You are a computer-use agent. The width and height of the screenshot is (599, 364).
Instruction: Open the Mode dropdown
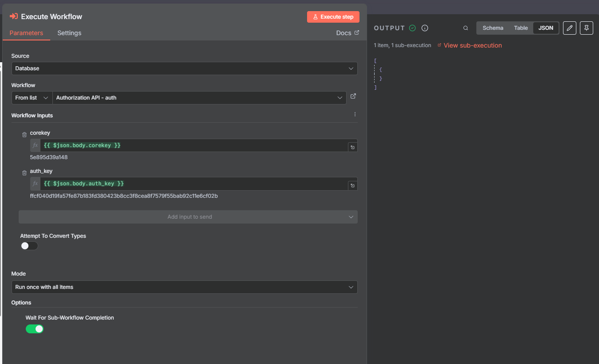tap(184, 287)
